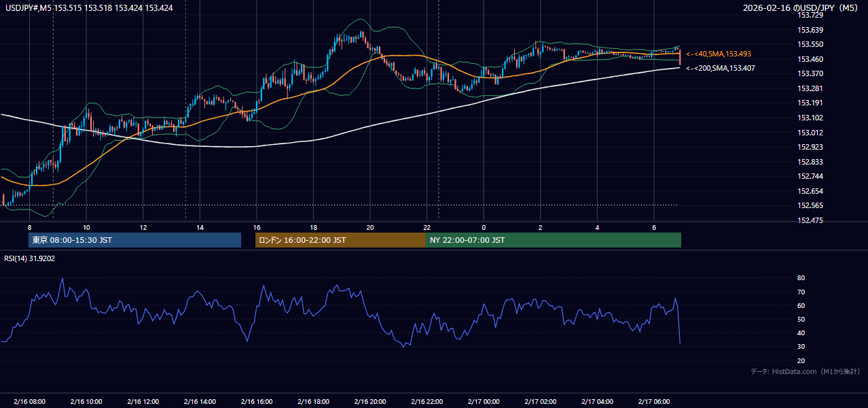Viewport: 868px width, 408px height.
Task: Click price axis label 153.370
Action: (810, 73)
